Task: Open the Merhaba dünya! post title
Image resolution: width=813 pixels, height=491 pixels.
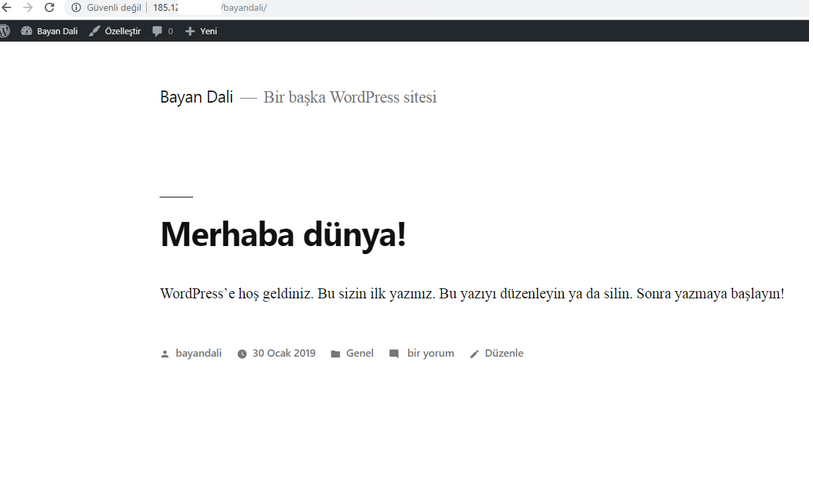Action: click(283, 234)
